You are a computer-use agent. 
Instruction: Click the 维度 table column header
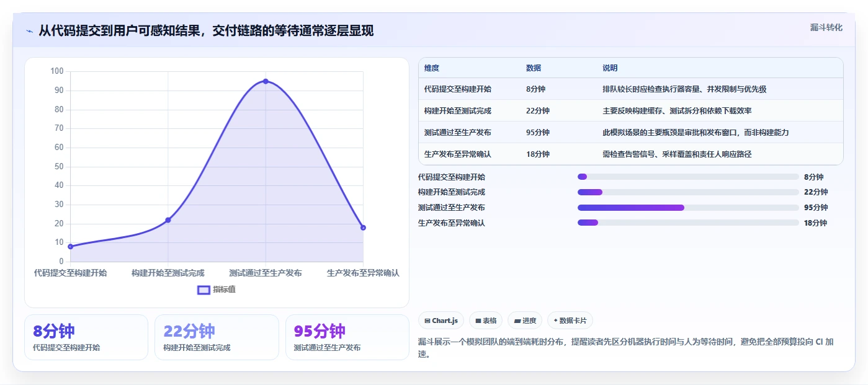click(432, 68)
